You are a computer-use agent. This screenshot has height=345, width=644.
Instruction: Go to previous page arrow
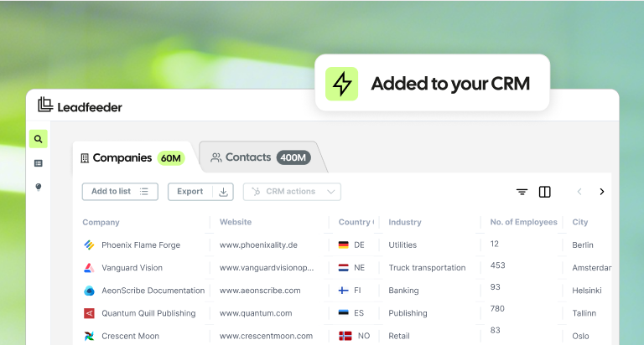click(579, 192)
